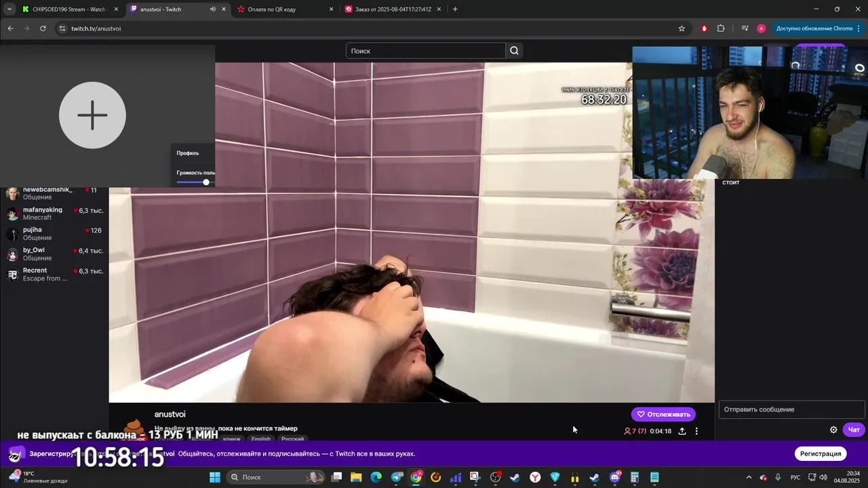
Task: Open Task View on taskbar
Action: (336, 477)
